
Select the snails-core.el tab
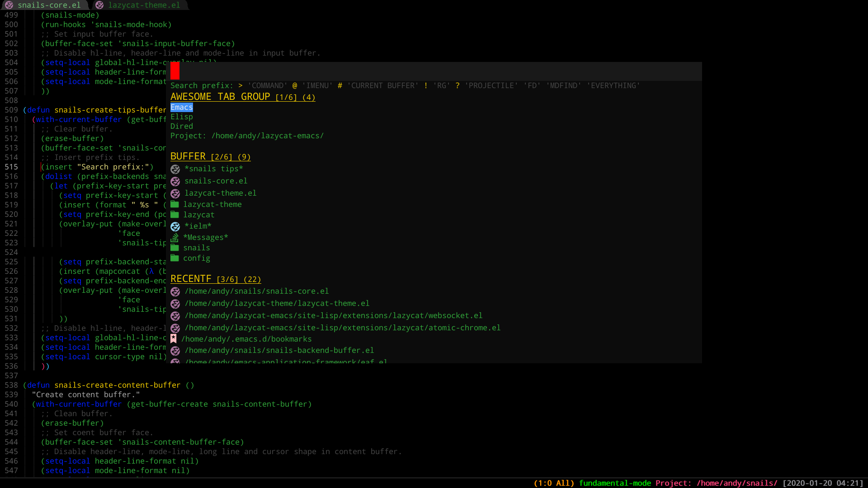point(49,5)
